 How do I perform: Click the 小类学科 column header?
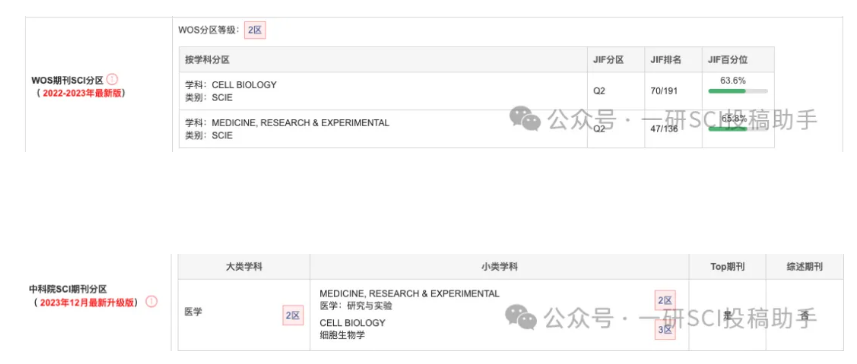(x=500, y=267)
